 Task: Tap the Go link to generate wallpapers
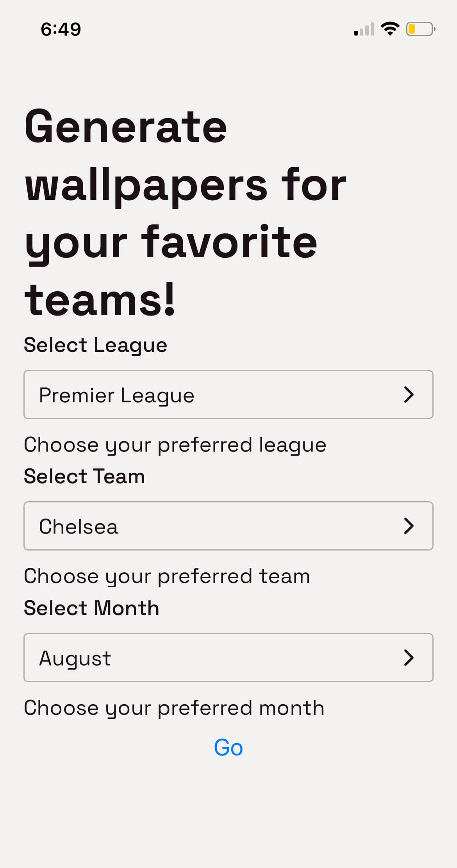tap(228, 747)
